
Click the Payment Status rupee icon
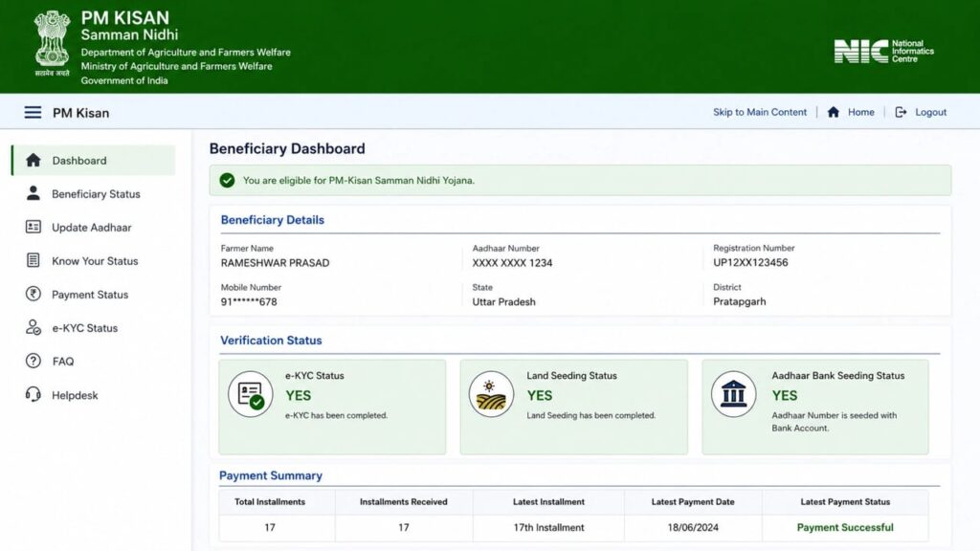33,294
